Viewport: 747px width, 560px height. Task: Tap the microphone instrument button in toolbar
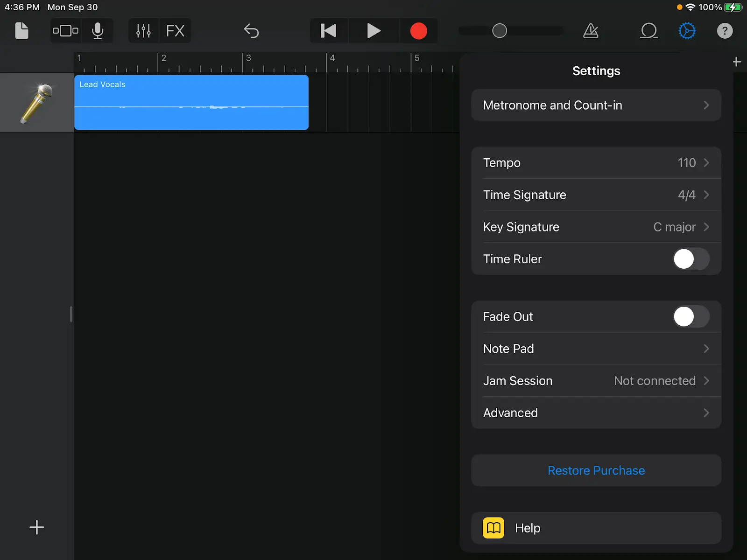[x=98, y=31]
